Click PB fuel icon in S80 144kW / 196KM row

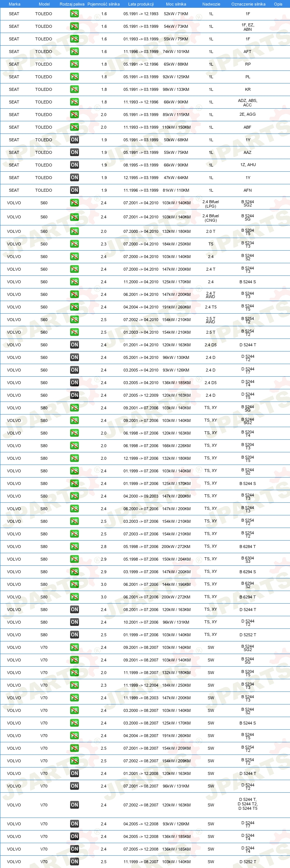(x=75, y=584)
